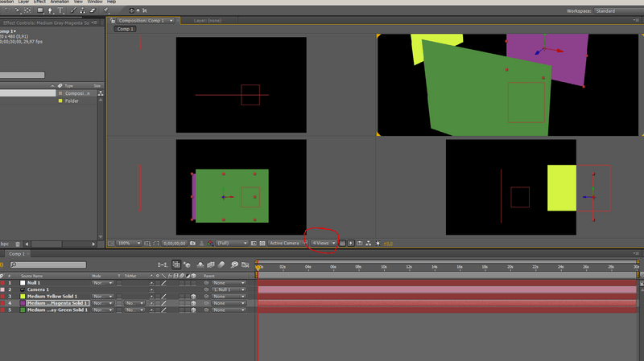Select the Pen tool in the toolbar

[50, 10]
